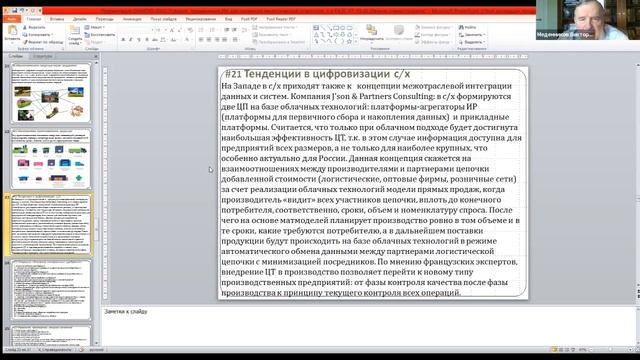This screenshot has width=640, height=360.
Task: Click the New Slide (Создать слайд) icon
Action: click(x=75, y=30)
